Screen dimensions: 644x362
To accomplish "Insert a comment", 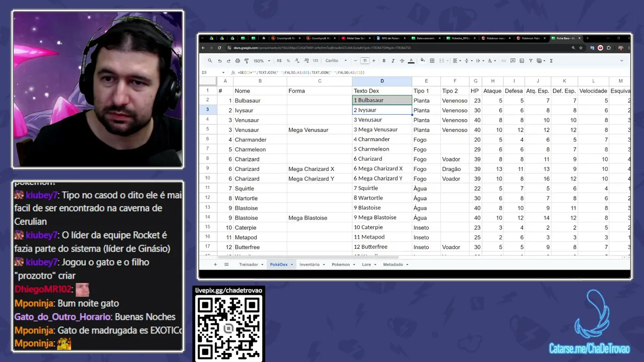I will click(513, 61).
